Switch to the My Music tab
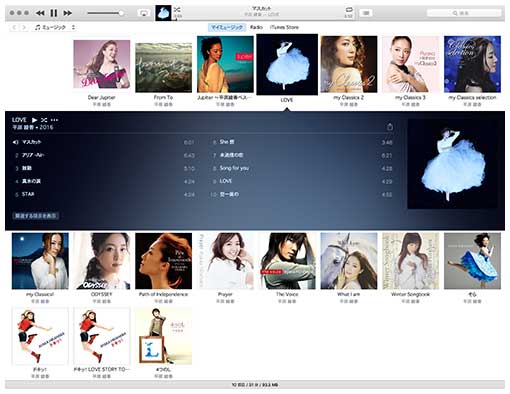 pos(227,27)
